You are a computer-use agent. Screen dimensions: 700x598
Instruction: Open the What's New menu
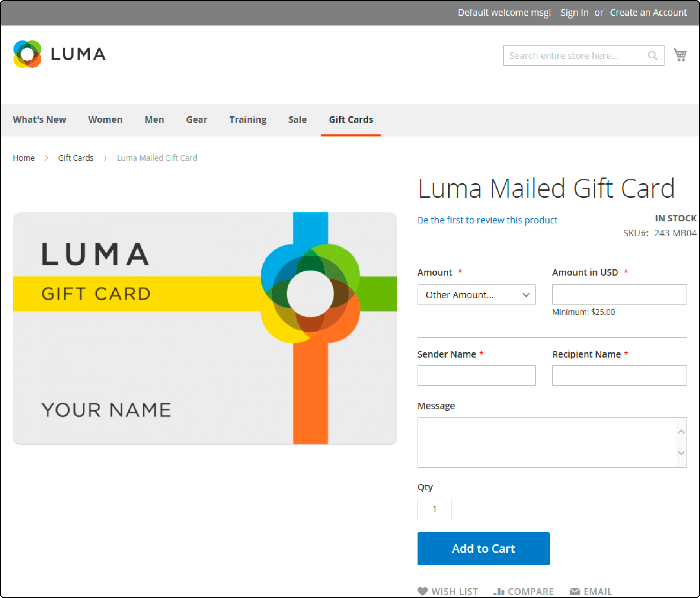coord(40,119)
